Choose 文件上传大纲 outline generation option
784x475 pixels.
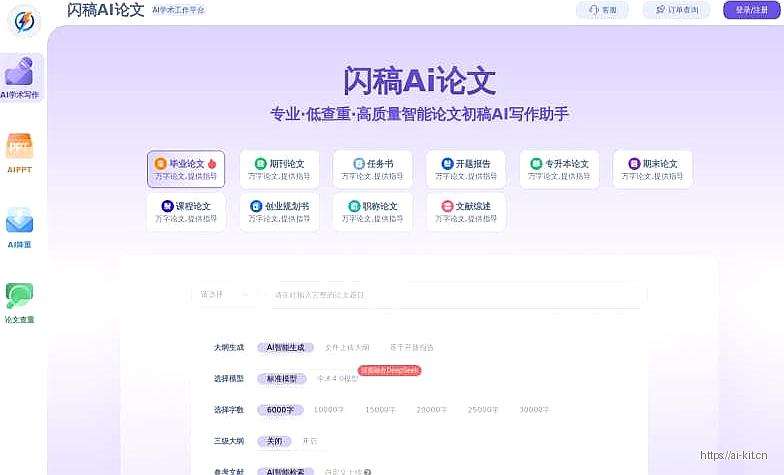(x=347, y=348)
